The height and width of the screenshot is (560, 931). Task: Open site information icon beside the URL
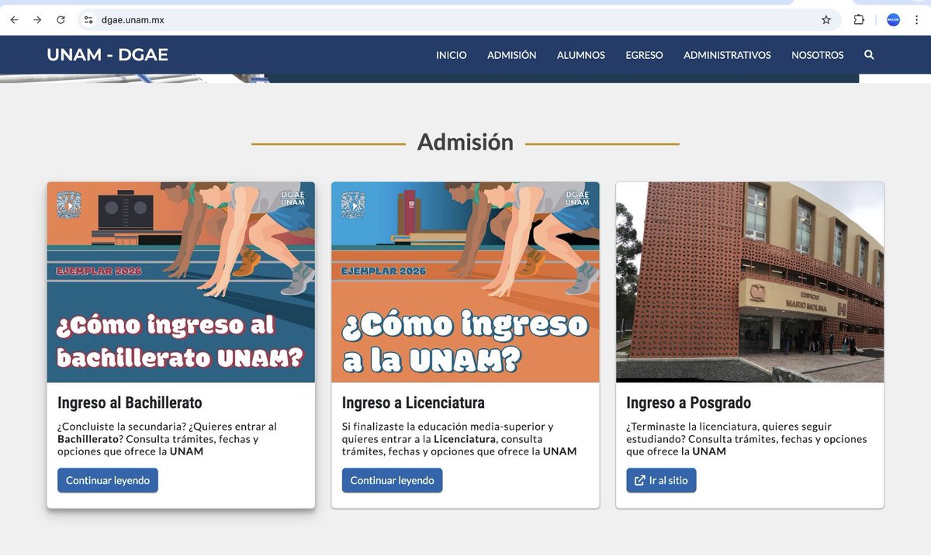coord(88,20)
